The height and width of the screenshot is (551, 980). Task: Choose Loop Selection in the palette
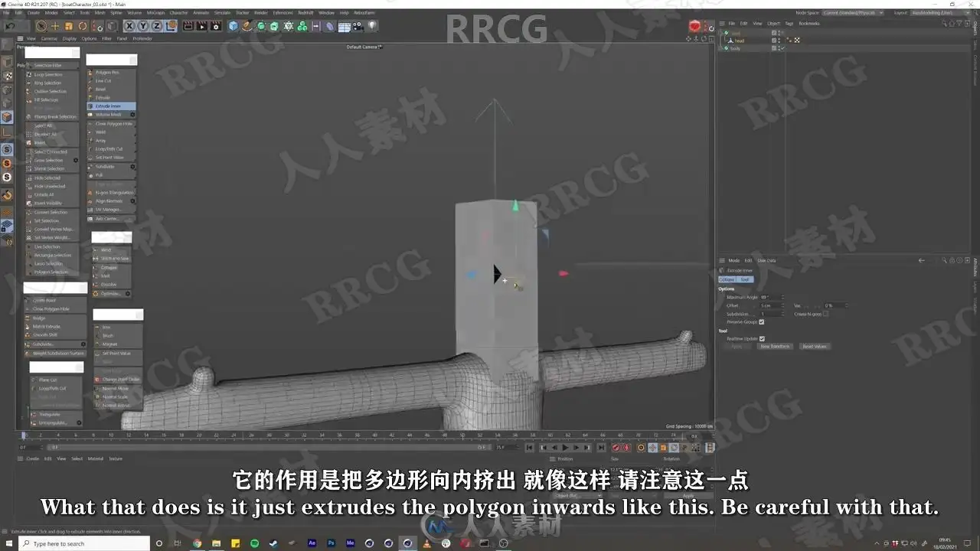(x=52, y=74)
